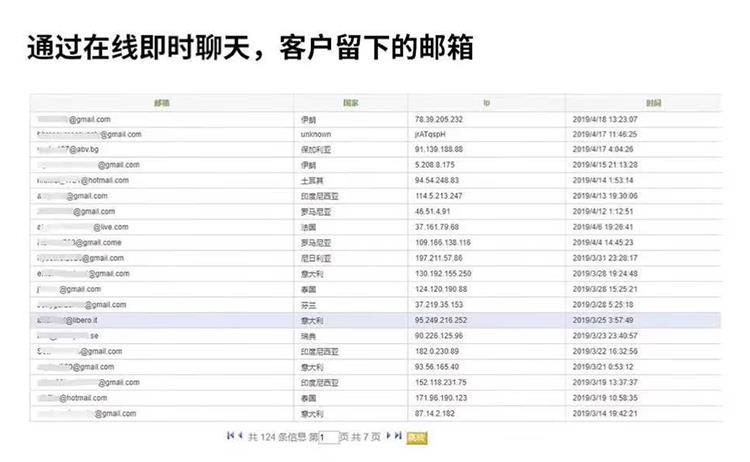
Task: Jump to the last page of results
Action: 399,436
